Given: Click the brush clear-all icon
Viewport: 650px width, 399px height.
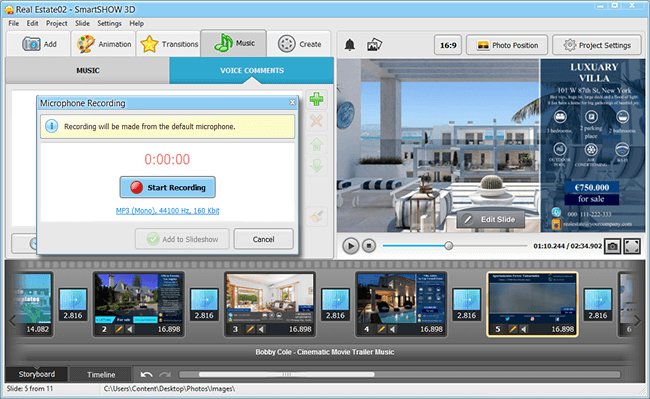Looking at the screenshot, I should click(x=316, y=217).
